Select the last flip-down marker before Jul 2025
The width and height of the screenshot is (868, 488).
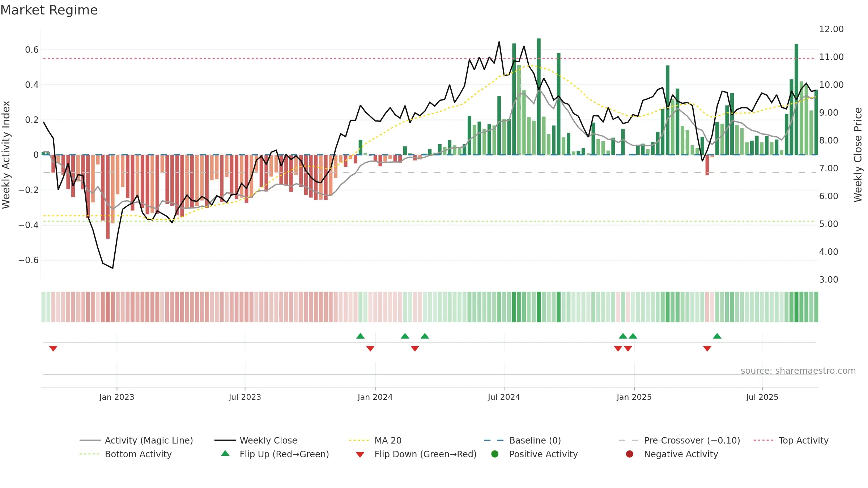point(707,348)
